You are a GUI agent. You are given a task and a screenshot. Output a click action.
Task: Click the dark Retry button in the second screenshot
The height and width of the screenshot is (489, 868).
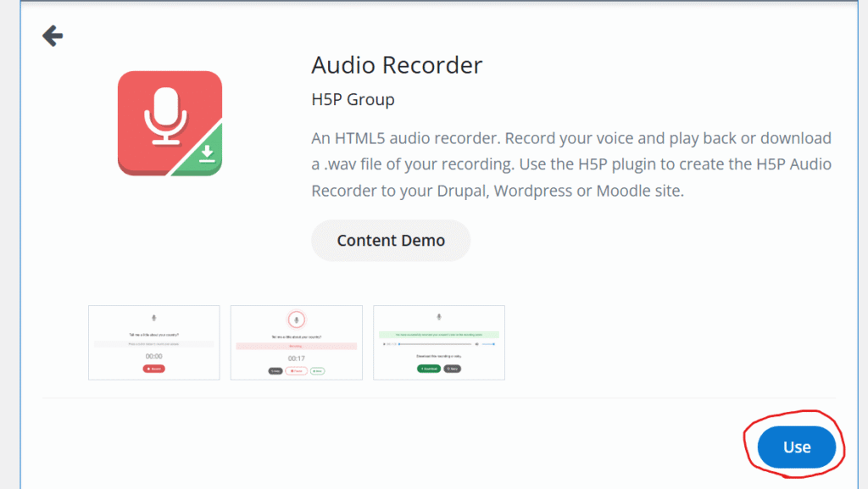click(x=275, y=371)
